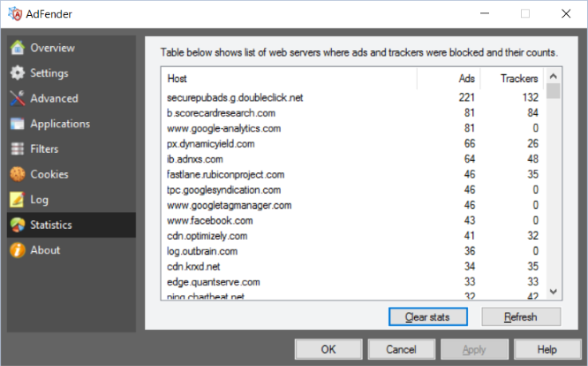Click trackers count 48 for ib.adnxs.com

click(533, 159)
